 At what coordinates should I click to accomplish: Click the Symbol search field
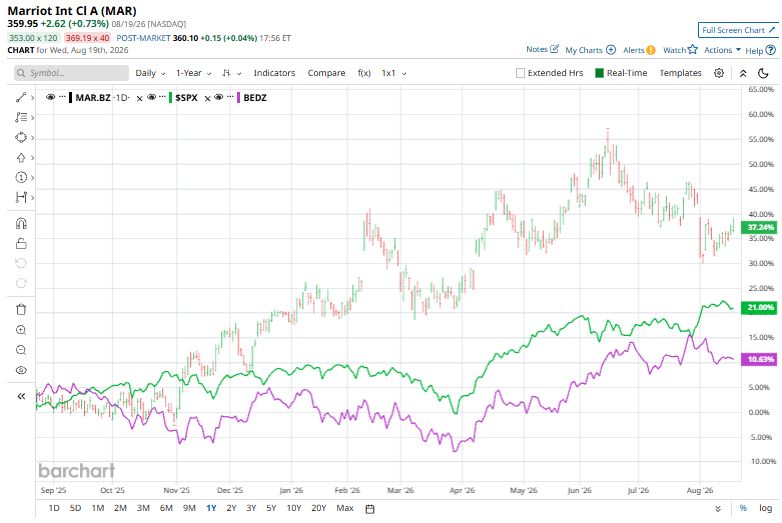click(x=71, y=73)
